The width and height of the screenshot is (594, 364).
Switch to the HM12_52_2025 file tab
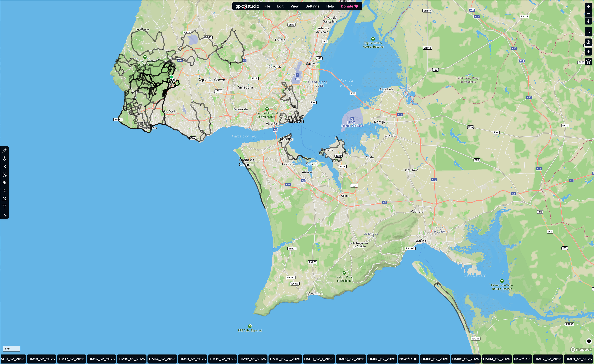[x=253, y=359]
